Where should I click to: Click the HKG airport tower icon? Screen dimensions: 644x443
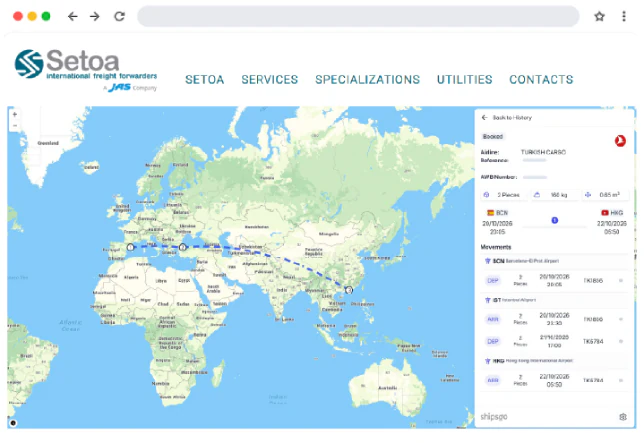point(488,361)
